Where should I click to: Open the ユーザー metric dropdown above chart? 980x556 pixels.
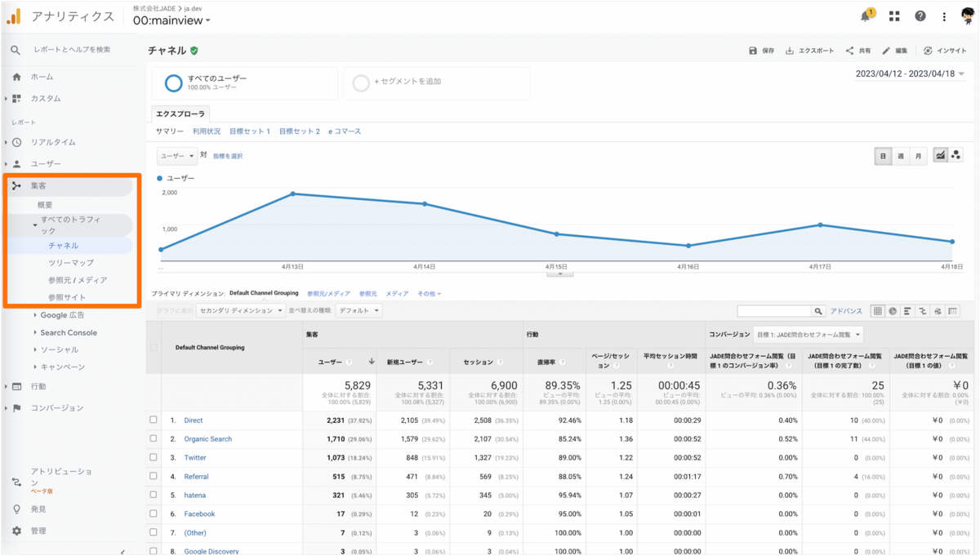pyautogui.click(x=176, y=155)
